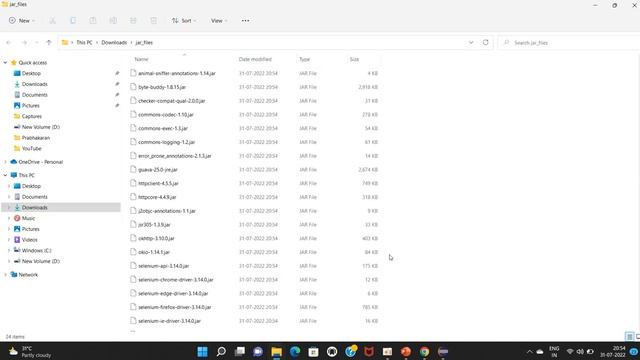Screen dimensions: 640x360
Task: Switch to Details view layout icon
Action: [629, 337]
